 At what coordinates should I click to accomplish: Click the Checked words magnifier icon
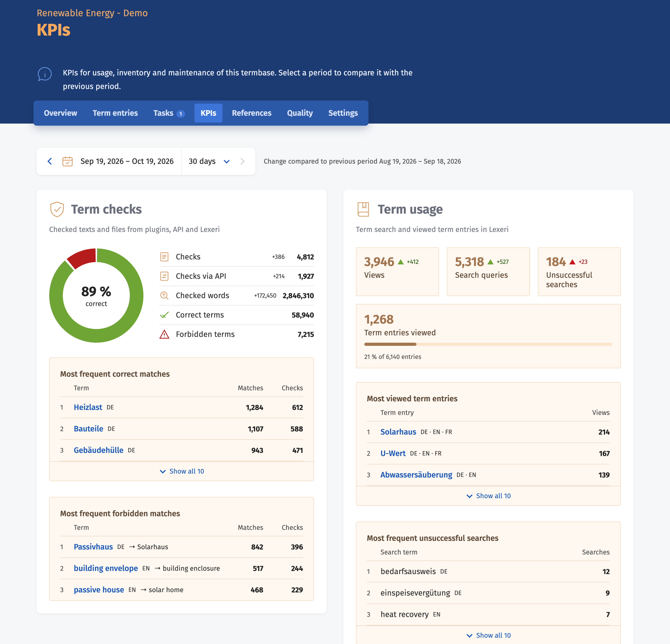pyautogui.click(x=164, y=296)
